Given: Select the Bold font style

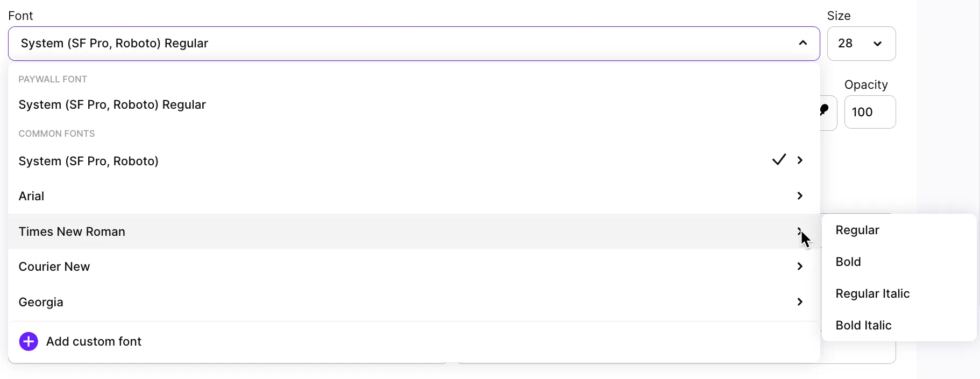Looking at the screenshot, I should coord(848,262).
